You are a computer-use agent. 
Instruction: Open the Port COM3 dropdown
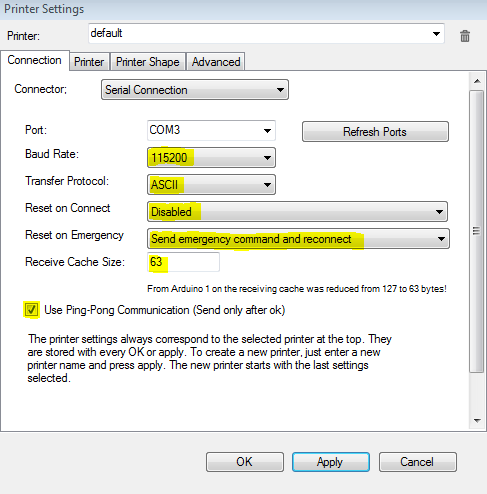pyautogui.click(x=211, y=130)
